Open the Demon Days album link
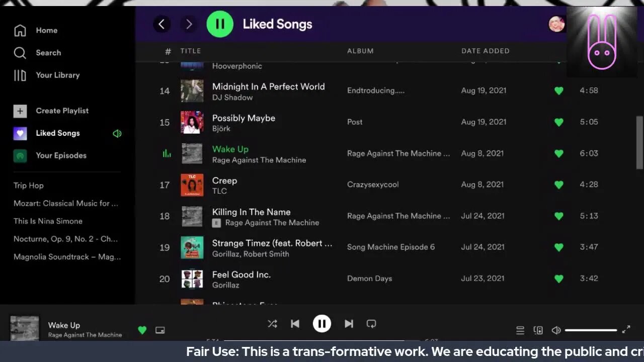 369,279
